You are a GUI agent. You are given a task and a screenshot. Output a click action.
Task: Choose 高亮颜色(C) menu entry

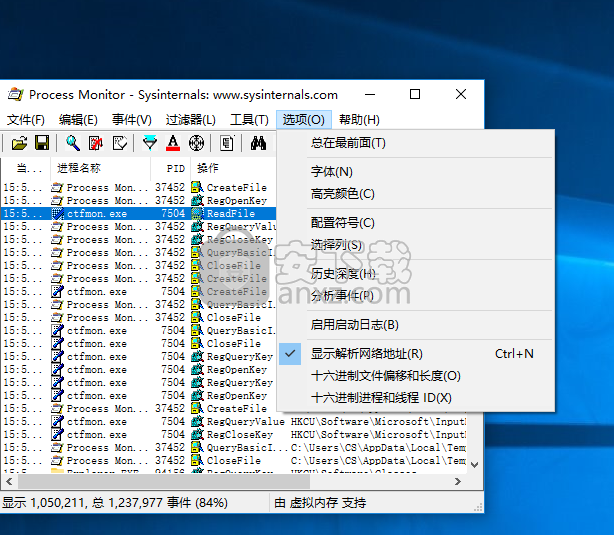point(415,193)
